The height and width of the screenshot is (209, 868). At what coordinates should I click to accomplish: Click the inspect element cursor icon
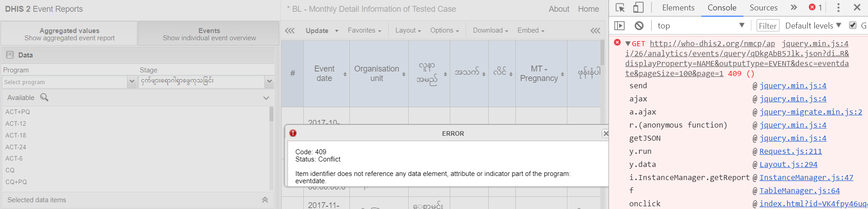[x=620, y=8]
